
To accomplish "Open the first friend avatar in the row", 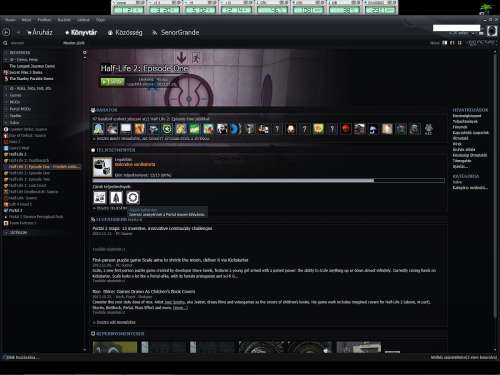I will coord(98,129).
